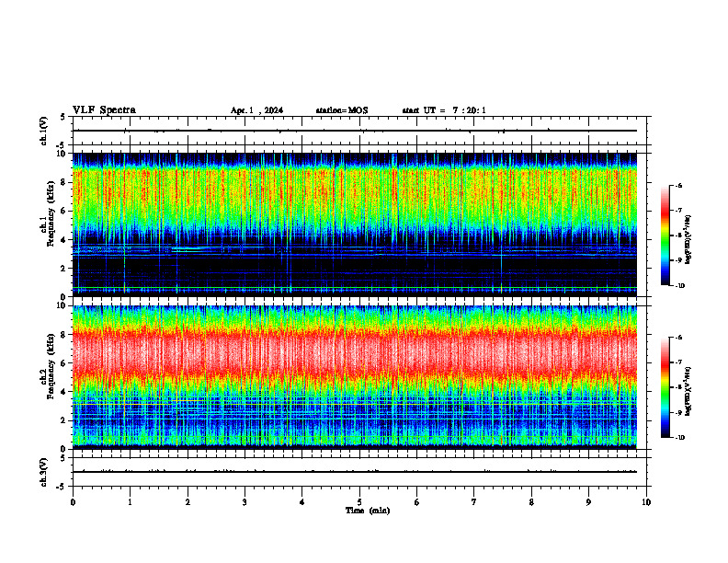Select the date text "Apr. 1 , 2024"

256,110
